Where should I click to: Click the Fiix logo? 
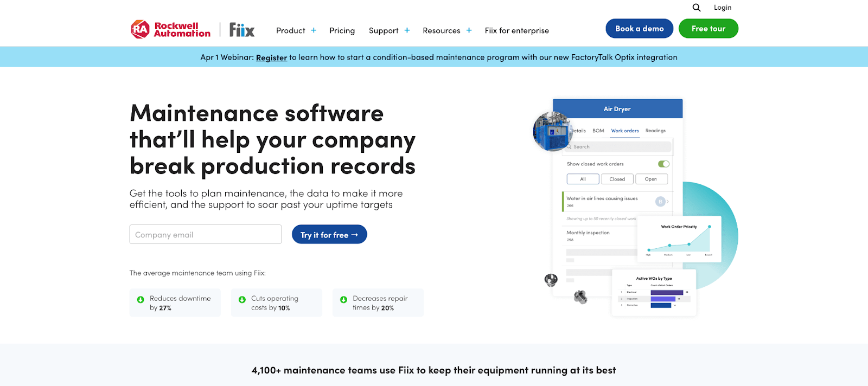[x=241, y=30]
